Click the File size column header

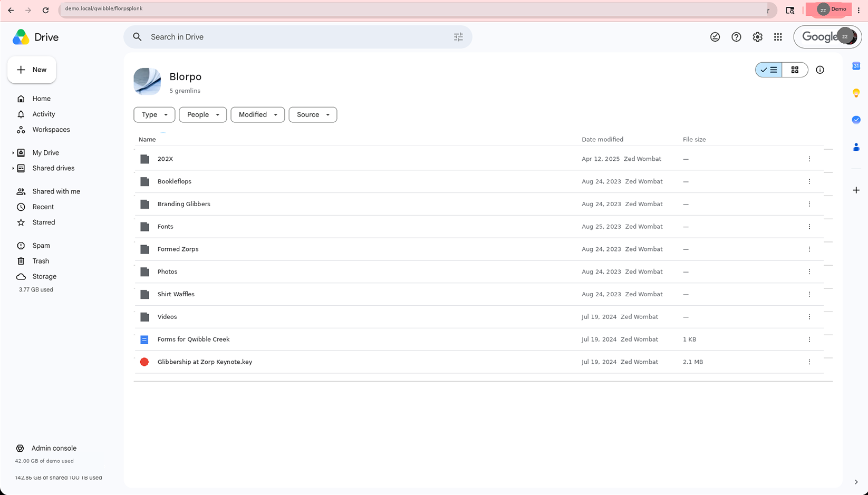click(694, 140)
